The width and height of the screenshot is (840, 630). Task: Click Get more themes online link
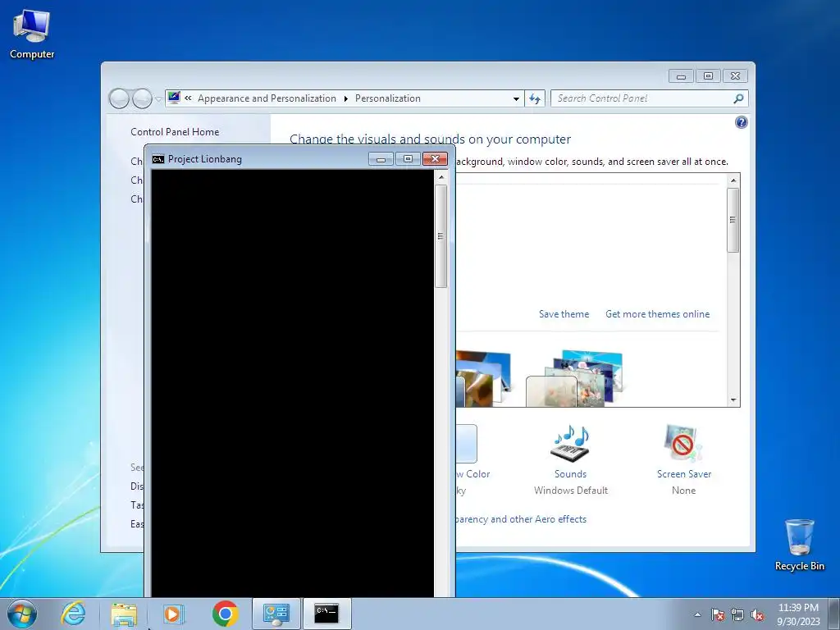coord(657,314)
